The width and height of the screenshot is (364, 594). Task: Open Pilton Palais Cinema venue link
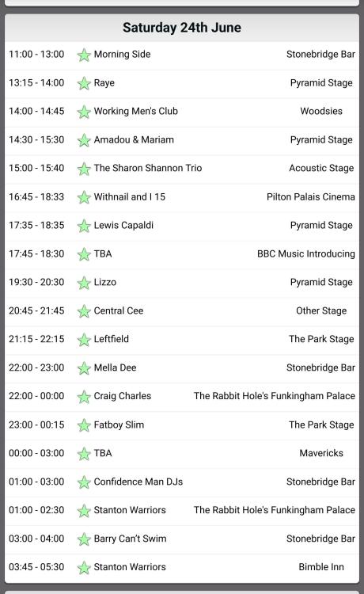pyautogui.click(x=311, y=196)
